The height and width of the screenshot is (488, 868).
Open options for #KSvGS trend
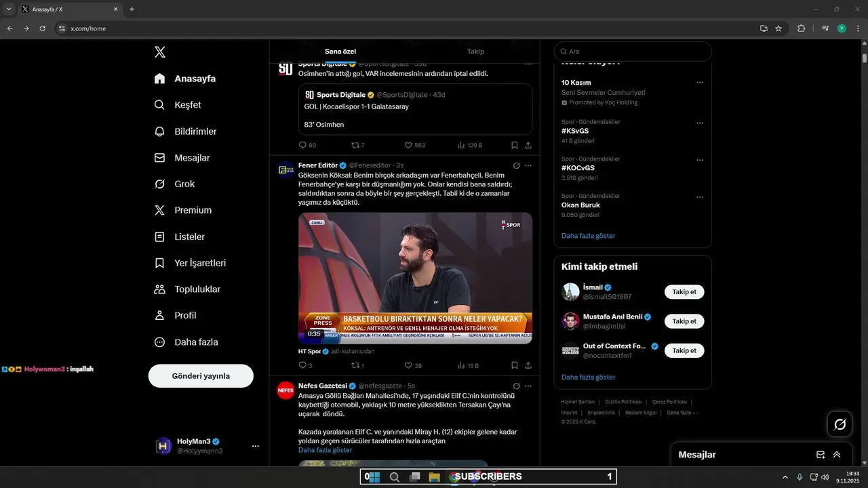coord(700,123)
